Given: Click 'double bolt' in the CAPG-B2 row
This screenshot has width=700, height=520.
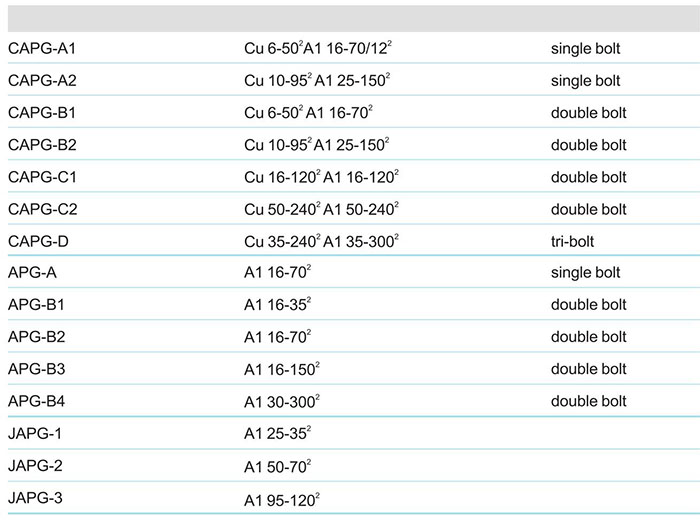Looking at the screenshot, I should 588,145.
